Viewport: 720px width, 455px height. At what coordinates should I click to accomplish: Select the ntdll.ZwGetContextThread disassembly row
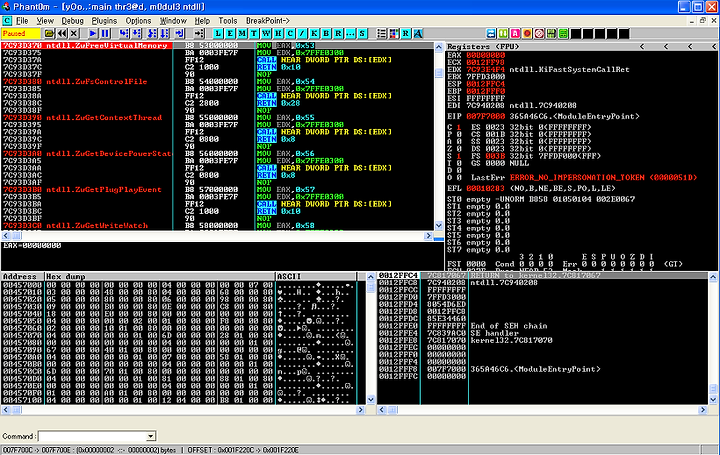pyautogui.click(x=217, y=118)
